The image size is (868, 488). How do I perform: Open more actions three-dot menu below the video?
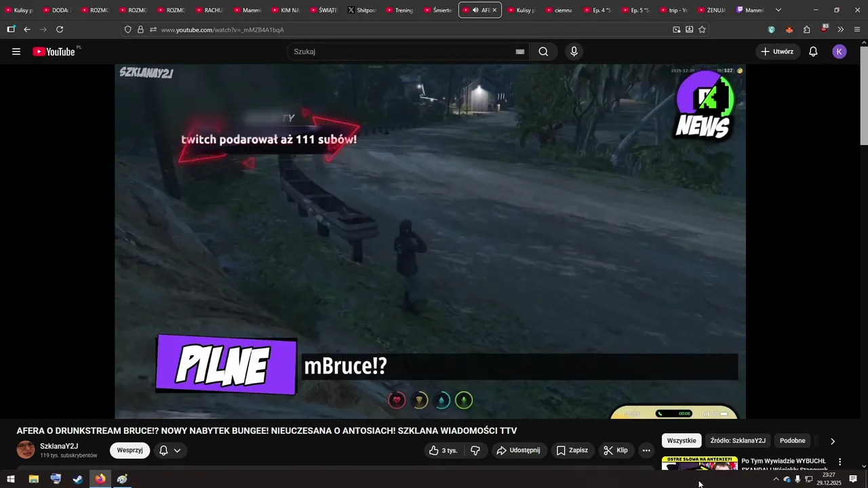(646, 450)
